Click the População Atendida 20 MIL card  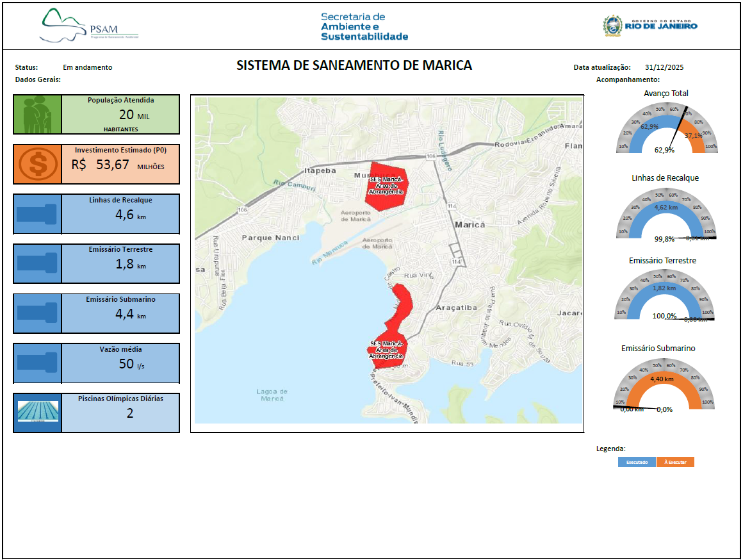(x=120, y=115)
